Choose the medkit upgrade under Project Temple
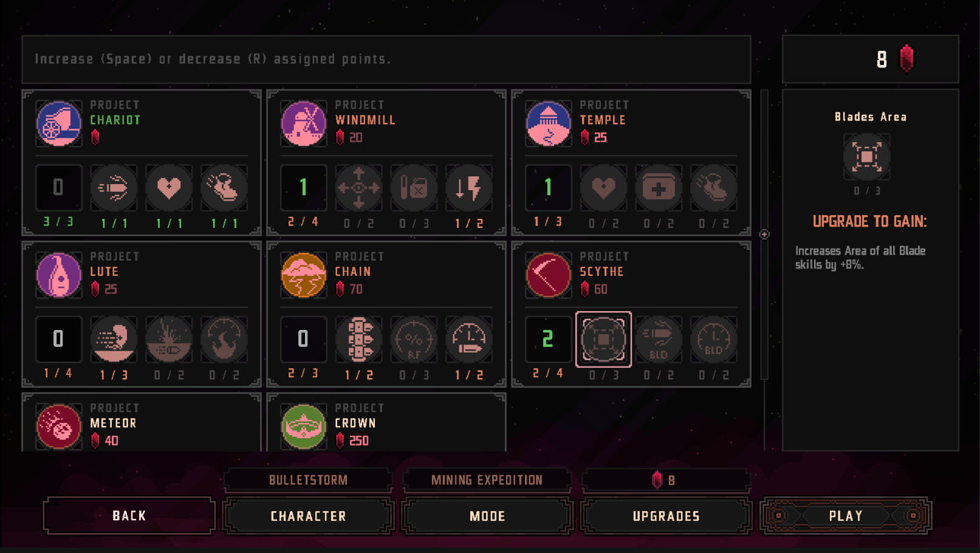 (x=659, y=188)
